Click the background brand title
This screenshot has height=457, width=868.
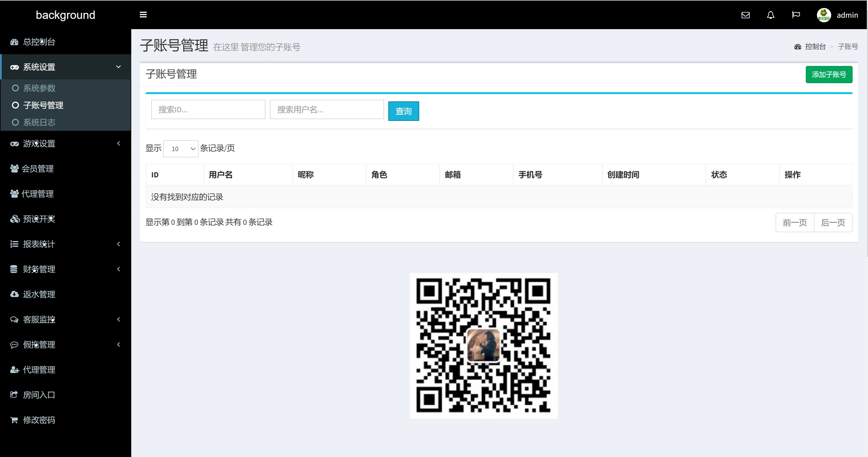(65, 15)
